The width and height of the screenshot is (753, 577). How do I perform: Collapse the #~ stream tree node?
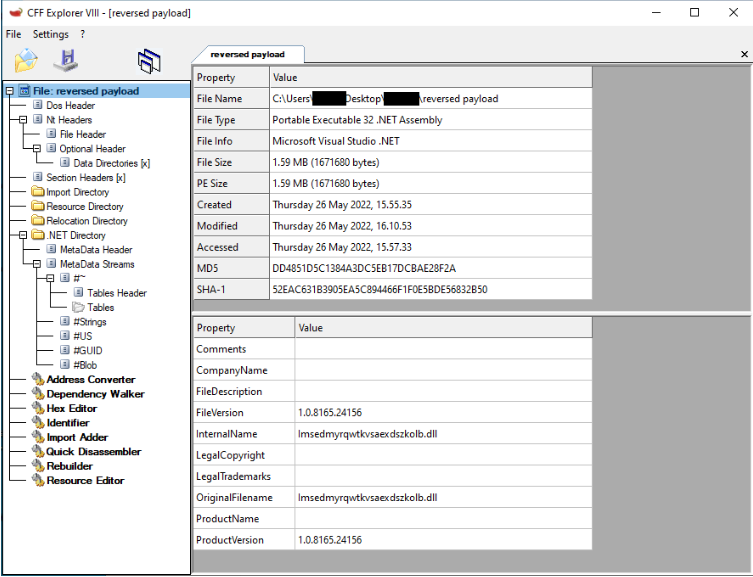coord(50,278)
